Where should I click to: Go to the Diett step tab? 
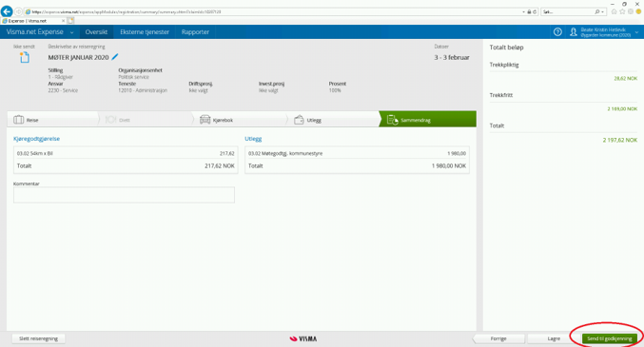point(146,120)
